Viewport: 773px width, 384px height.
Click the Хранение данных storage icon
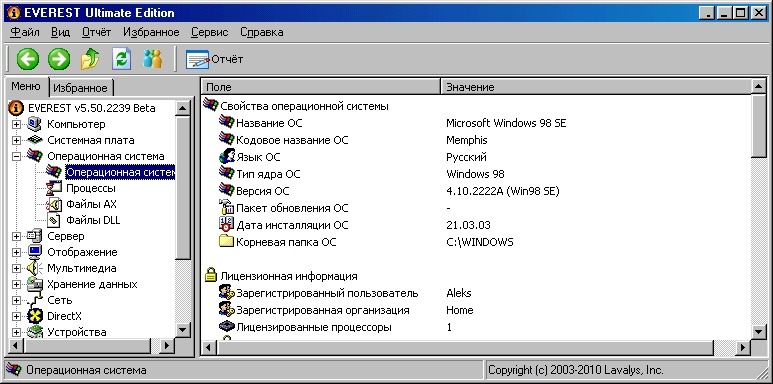click(35, 284)
